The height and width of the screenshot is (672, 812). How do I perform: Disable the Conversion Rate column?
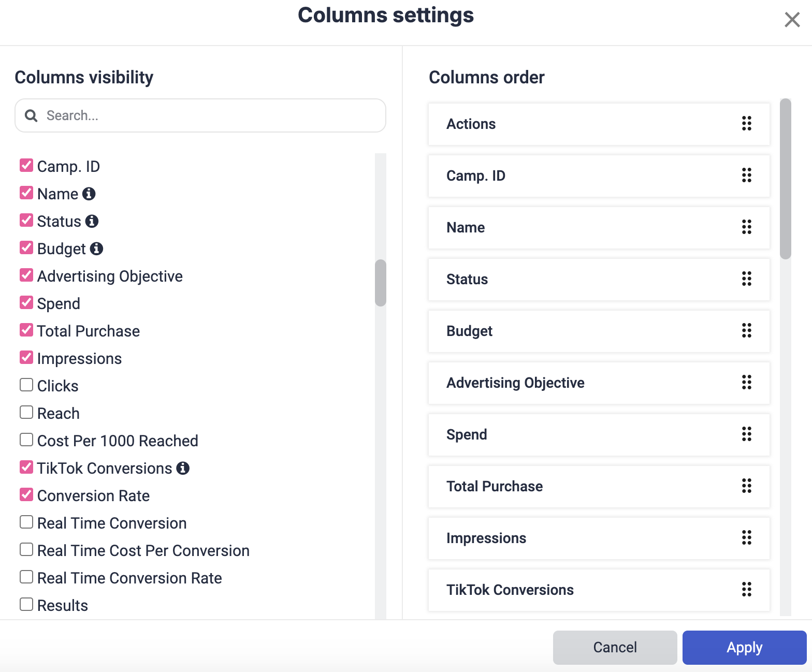coord(26,494)
